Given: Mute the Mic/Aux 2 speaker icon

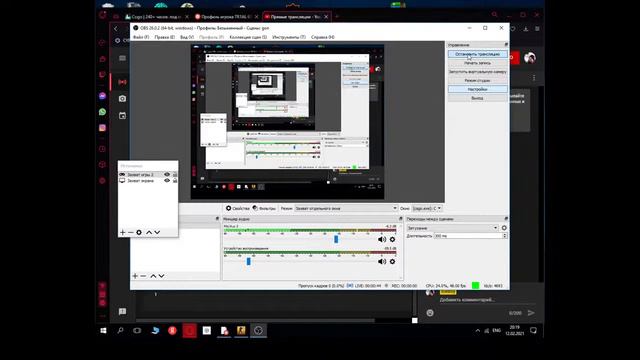Looking at the screenshot, I should pyautogui.click(x=382, y=239).
